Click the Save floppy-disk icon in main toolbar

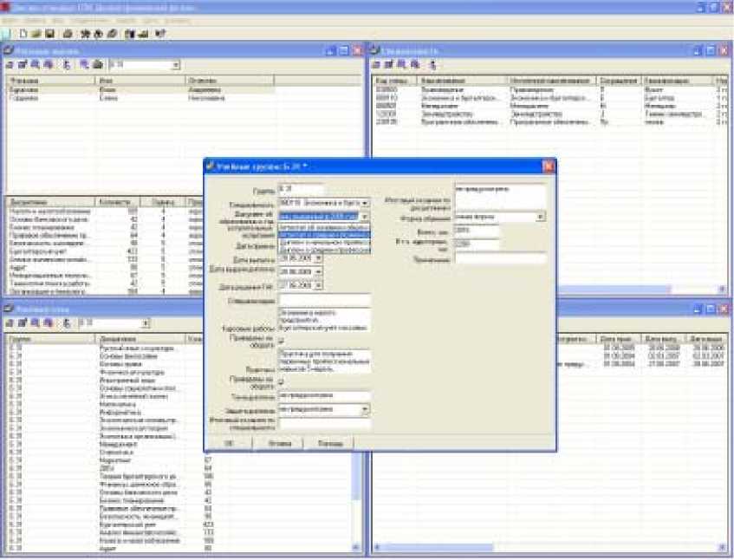point(49,34)
